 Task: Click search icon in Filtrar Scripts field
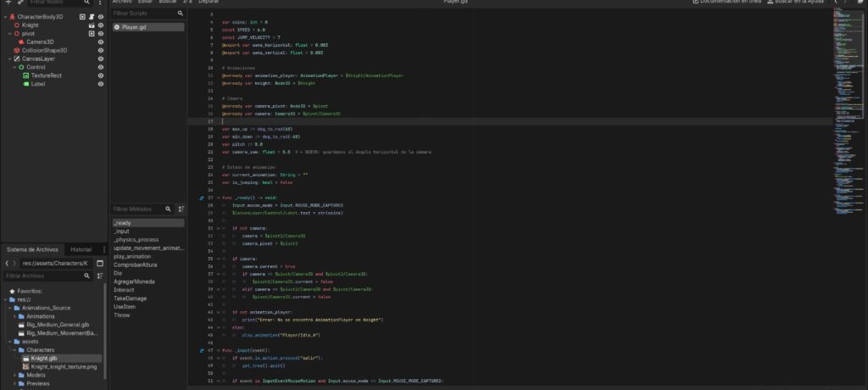tap(180, 13)
